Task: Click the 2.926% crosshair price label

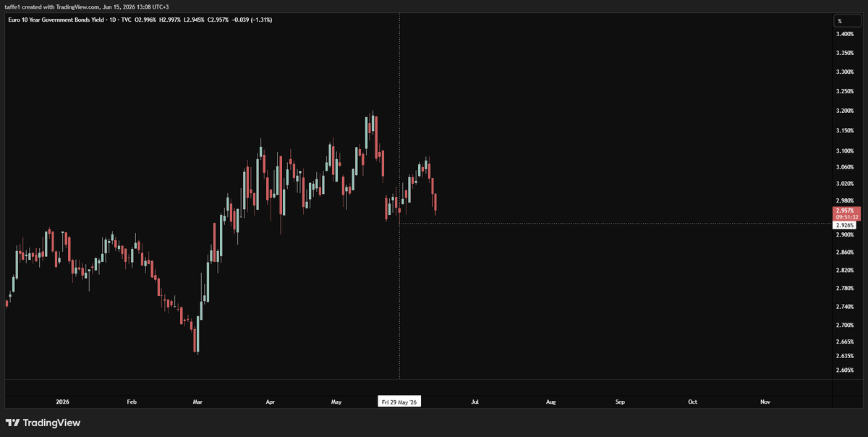Action: click(x=846, y=225)
